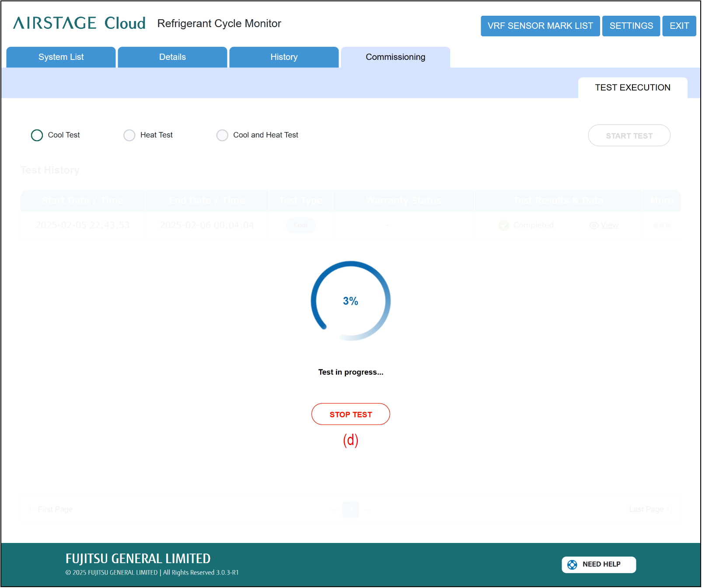Click the AIRSTAGE Cloud logo
This screenshot has width=702, height=588.
79,23
